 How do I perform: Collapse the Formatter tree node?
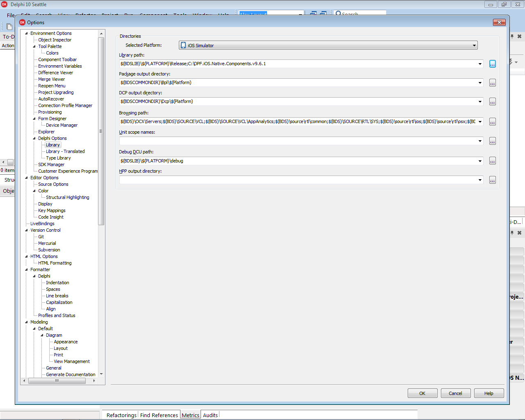[27, 270]
